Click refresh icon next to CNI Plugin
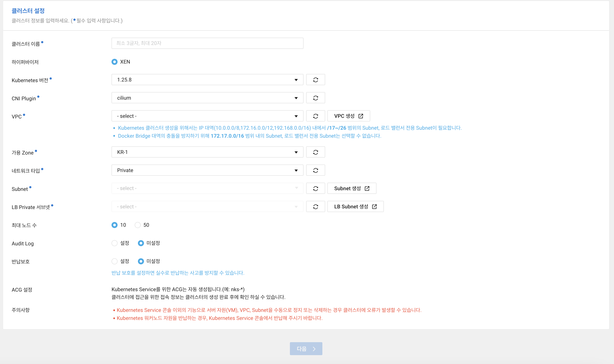614x364 pixels. [x=315, y=98]
